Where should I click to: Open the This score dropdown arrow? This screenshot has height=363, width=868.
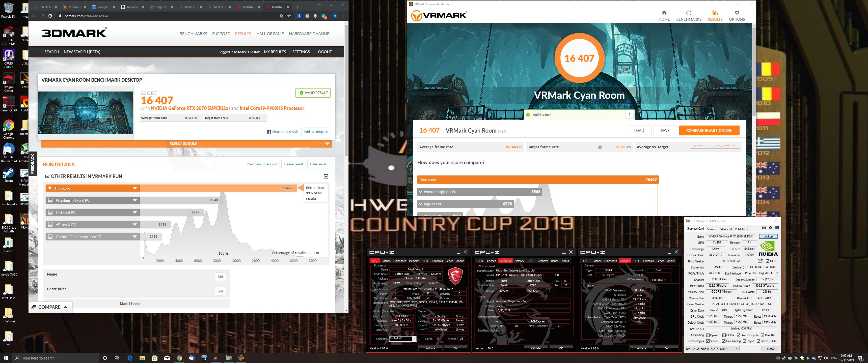(x=134, y=188)
